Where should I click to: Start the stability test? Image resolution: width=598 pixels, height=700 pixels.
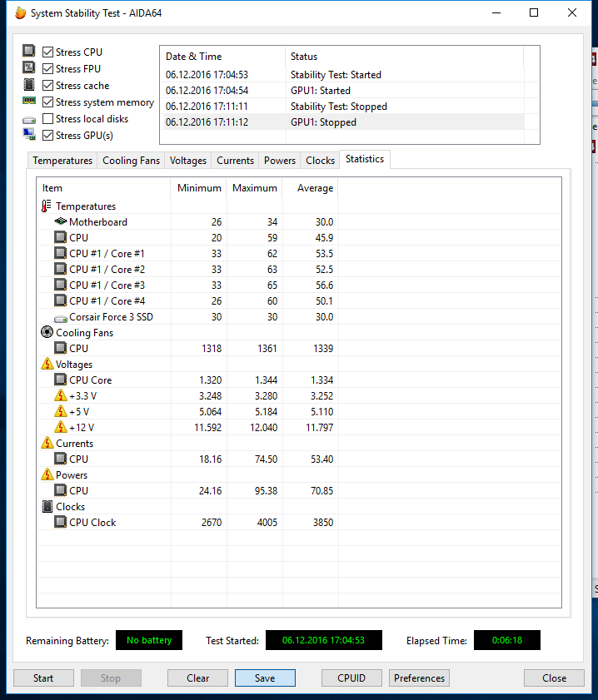pyautogui.click(x=43, y=678)
